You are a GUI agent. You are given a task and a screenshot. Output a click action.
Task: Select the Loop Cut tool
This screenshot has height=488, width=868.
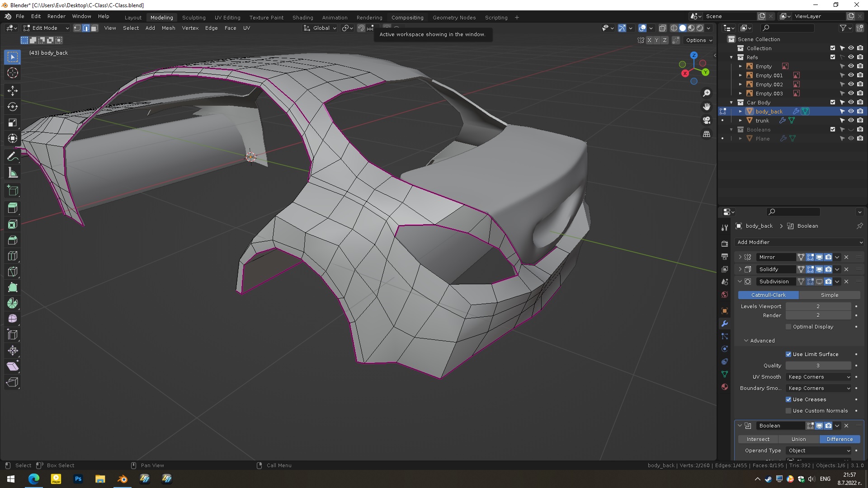tap(13, 256)
